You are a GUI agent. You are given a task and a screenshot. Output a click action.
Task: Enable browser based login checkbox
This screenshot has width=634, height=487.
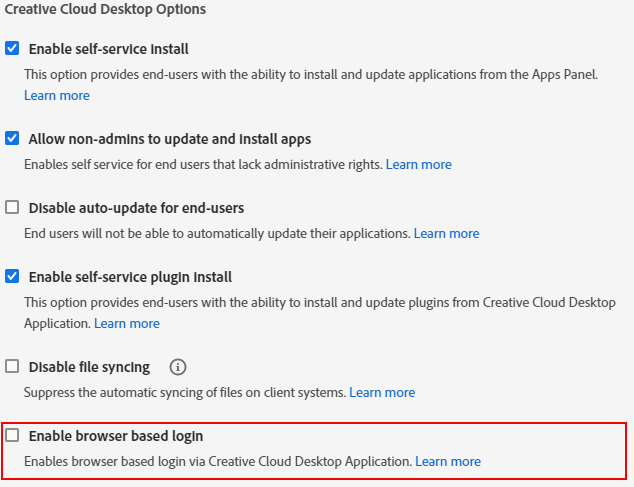click(x=12, y=436)
